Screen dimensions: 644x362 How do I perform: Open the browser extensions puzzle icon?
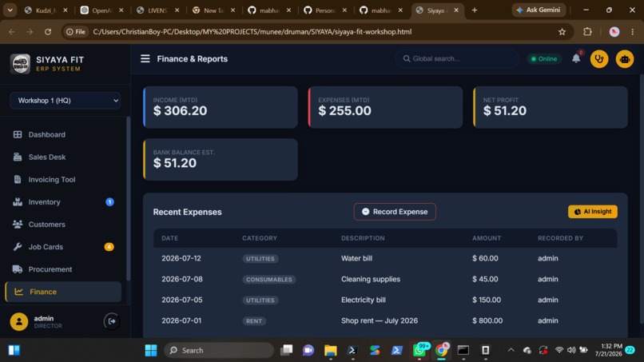tap(587, 32)
